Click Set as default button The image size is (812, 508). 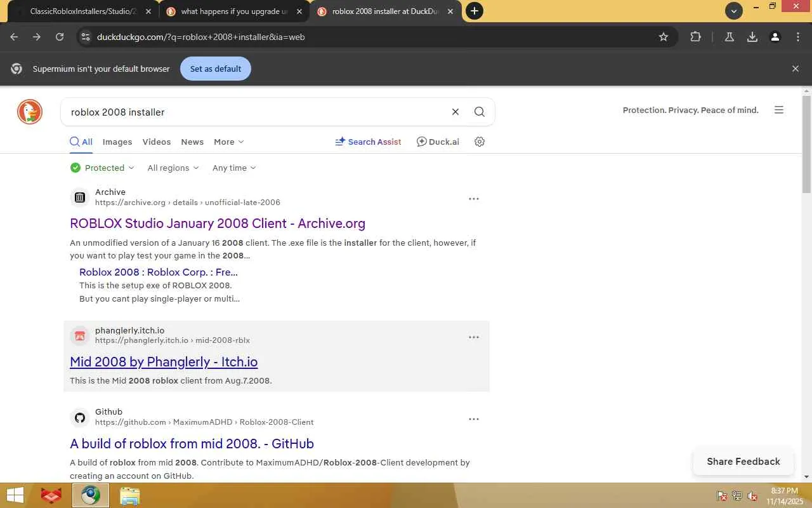click(x=216, y=69)
